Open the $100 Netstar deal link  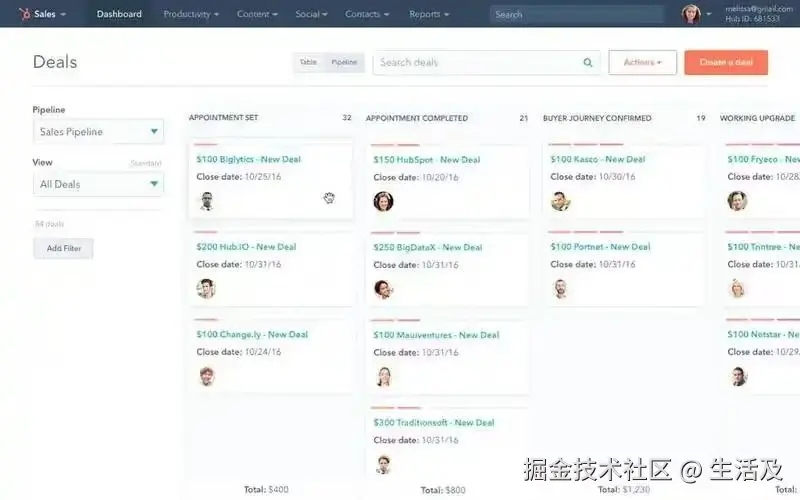[x=763, y=335]
